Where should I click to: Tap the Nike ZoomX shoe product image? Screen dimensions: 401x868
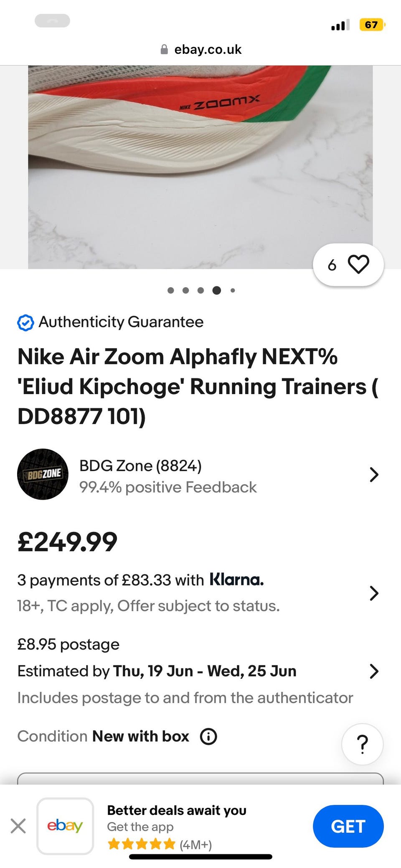tap(200, 167)
